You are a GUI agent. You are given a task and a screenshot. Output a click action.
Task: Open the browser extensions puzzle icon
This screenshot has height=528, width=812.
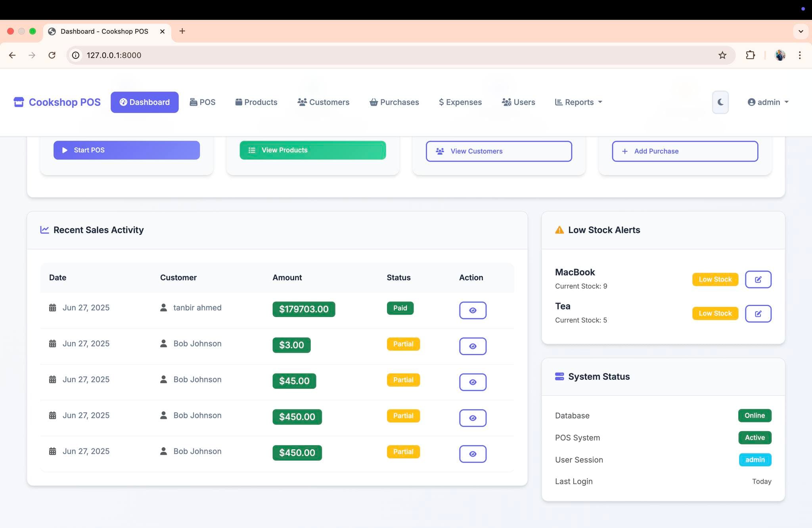point(750,55)
